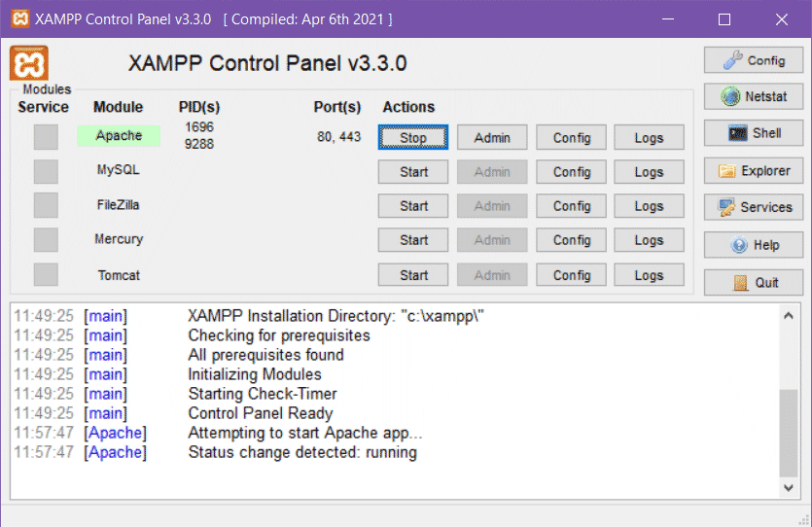Open Help with the question mark icon
This screenshot has height=527, width=812.
click(754, 245)
